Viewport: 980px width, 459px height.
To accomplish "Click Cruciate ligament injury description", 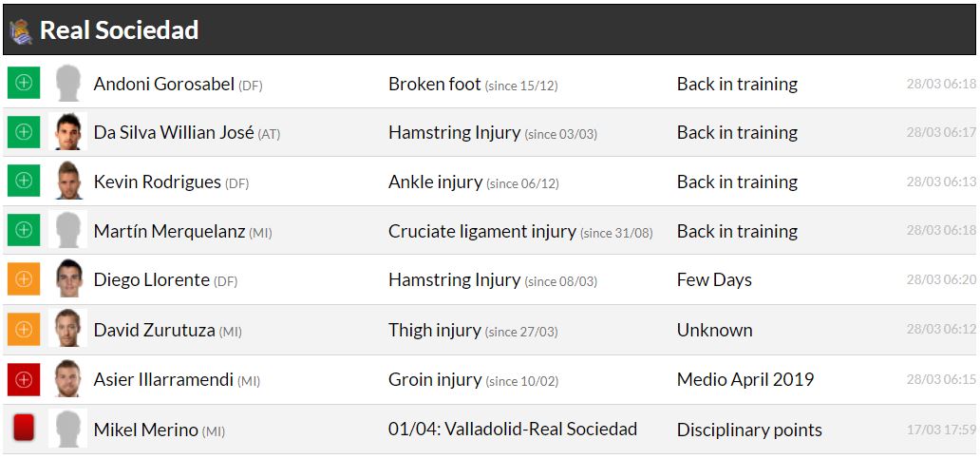I will pos(481,231).
